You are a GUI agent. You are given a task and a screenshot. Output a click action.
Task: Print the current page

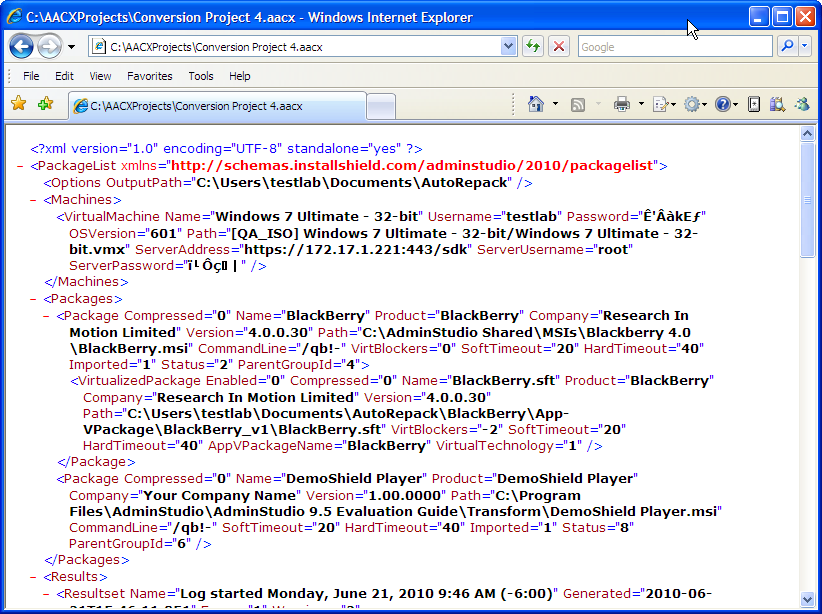point(621,103)
